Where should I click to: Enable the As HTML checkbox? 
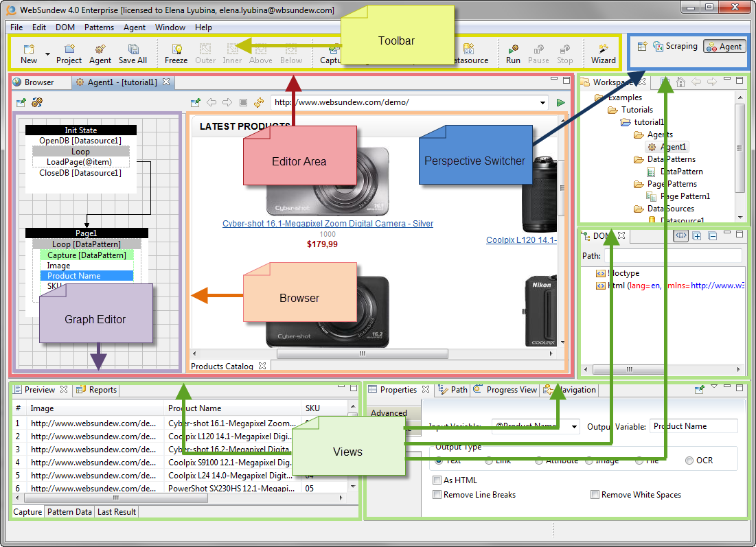(437, 480)
